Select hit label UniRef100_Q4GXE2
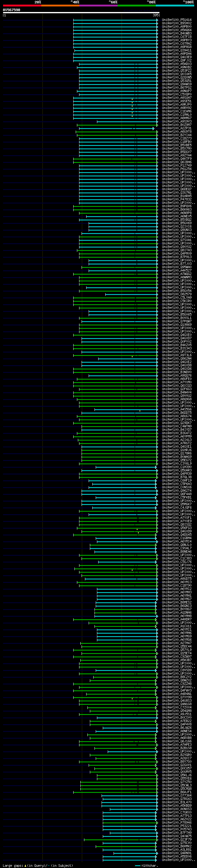The width and height of the screenshot is (197, 868). click(x=177, y=362)
